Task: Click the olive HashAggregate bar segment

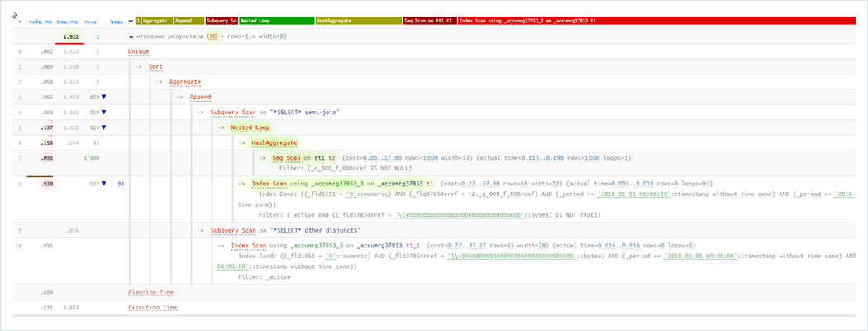Action: pyautogui.click(x=356, y=19)
